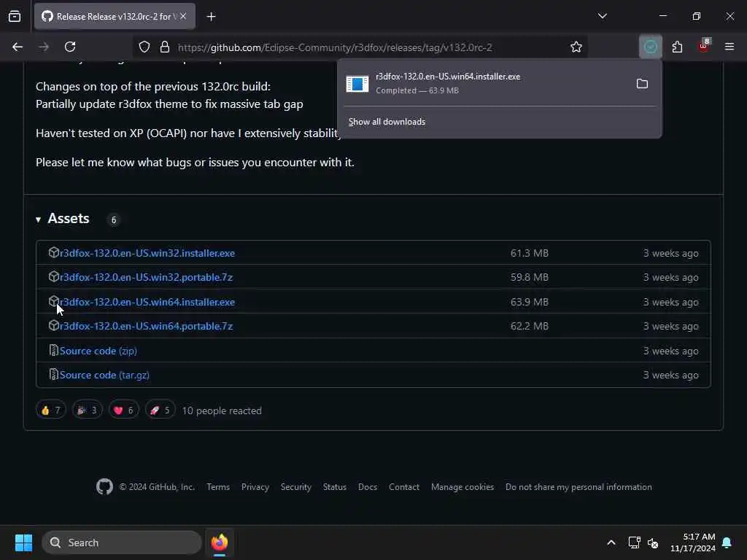747x560 pixels.
Task: Open the clock showing 5:17 AM 11/17/2024
Action: coord(693,542)
